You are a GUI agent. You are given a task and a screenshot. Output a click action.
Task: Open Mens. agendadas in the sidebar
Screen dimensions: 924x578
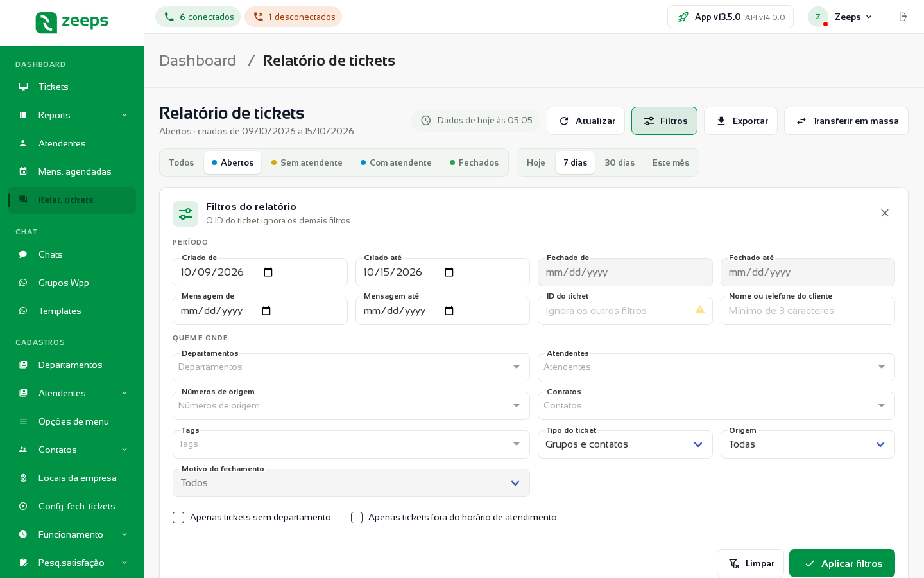pyautogui.click(x=72, y=171)
